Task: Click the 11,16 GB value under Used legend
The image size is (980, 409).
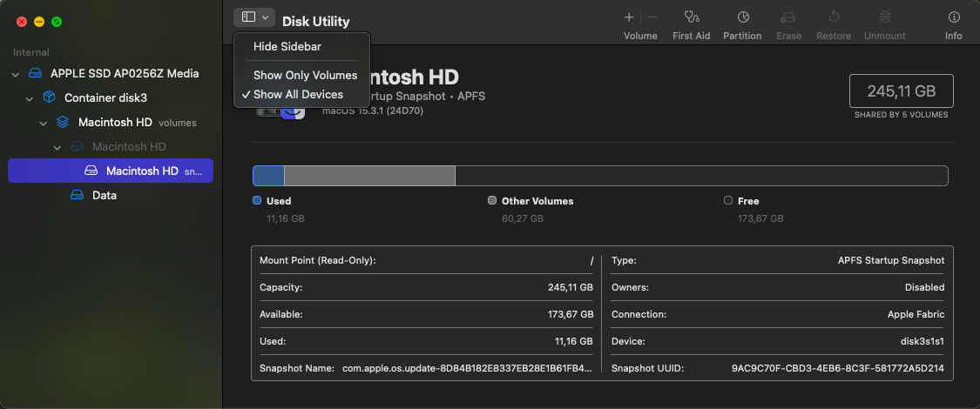Action: [286, 218]
